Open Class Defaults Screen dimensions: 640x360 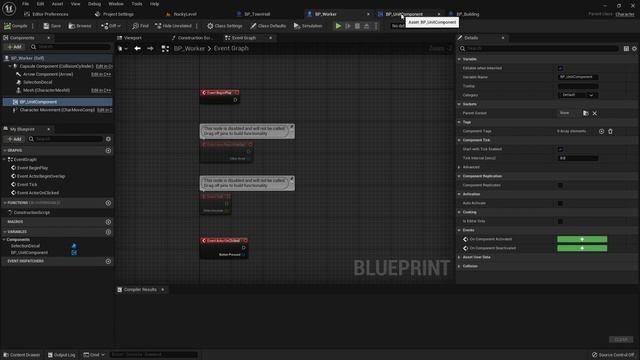(268, 26)
